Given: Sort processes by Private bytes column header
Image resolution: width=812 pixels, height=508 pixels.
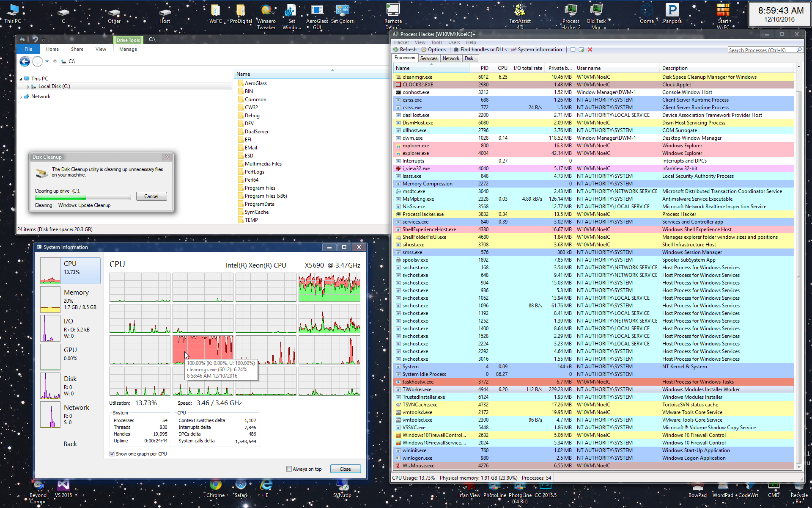Looking at the screenshot, I should pos(560,68).
